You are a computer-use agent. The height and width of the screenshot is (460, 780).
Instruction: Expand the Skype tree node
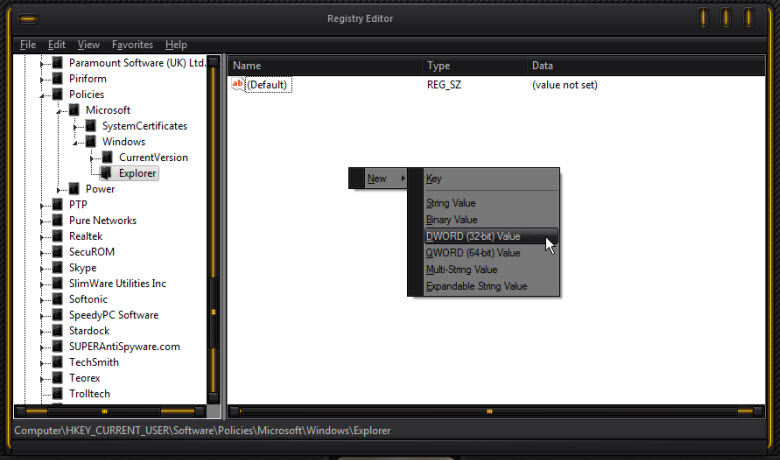[x=42, y=269]
